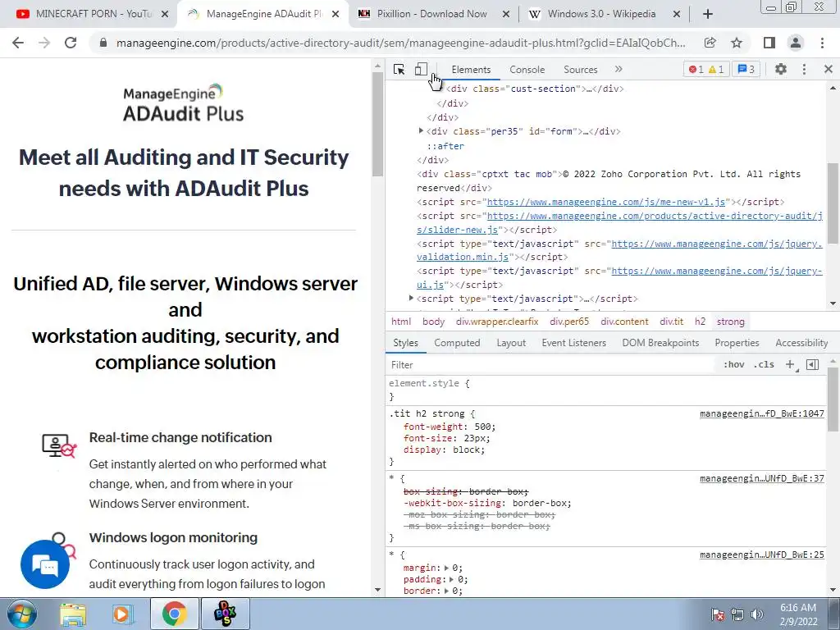Screen dimensions: 840x630
Task: Select the div class cust-section node
Action: point(535,89)
